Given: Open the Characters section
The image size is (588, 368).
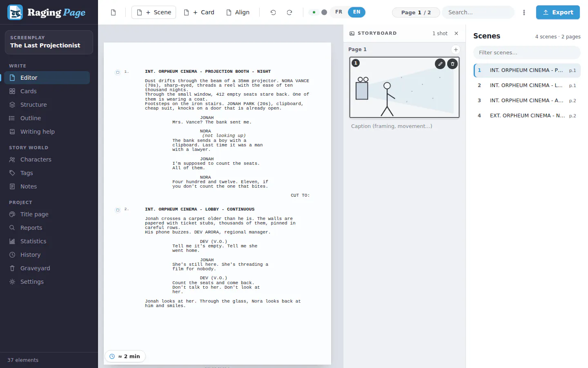Looking at the screenshot, I should (47, 159).
